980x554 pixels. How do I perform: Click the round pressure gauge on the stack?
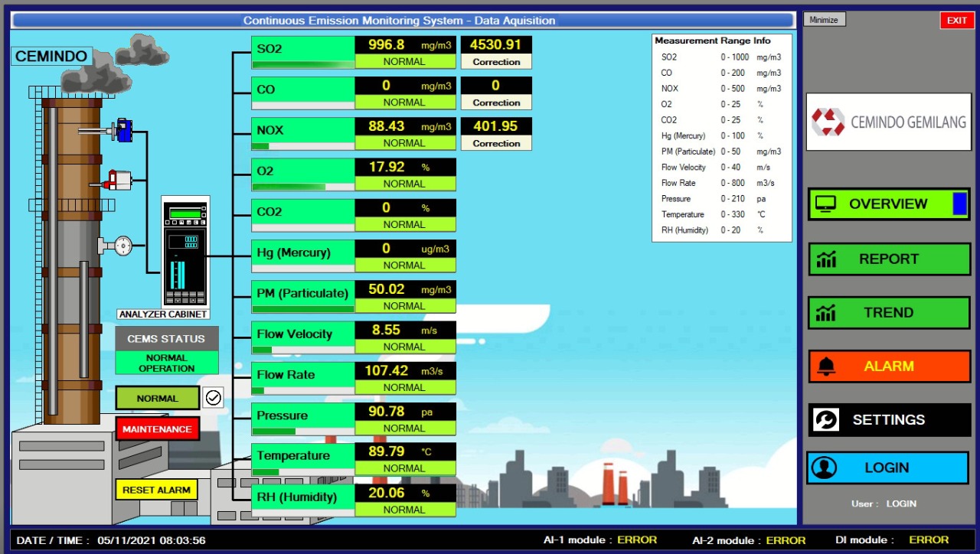point(122,246)
